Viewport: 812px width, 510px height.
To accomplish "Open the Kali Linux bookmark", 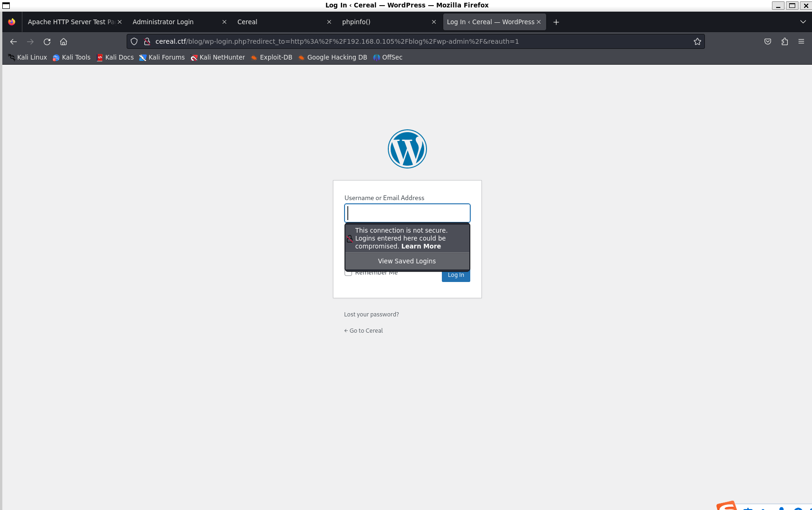I will click(x=27, y=57).
